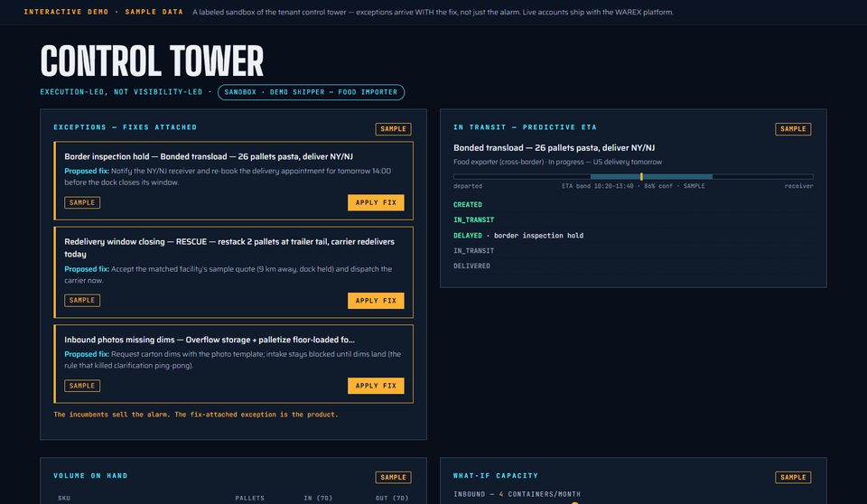Click the Volume On Hand heading
Viewport: 867px width, 504px height.
click(90, 476)
